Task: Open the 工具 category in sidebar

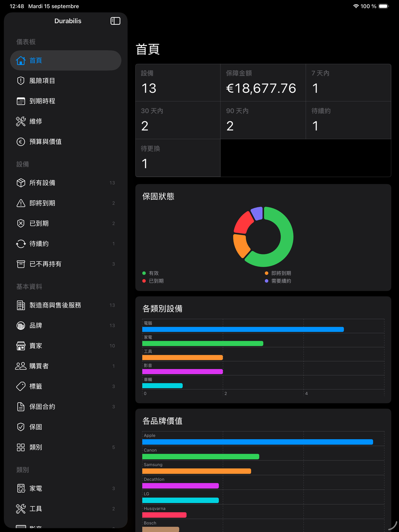Action: click(x=66, y=509)
